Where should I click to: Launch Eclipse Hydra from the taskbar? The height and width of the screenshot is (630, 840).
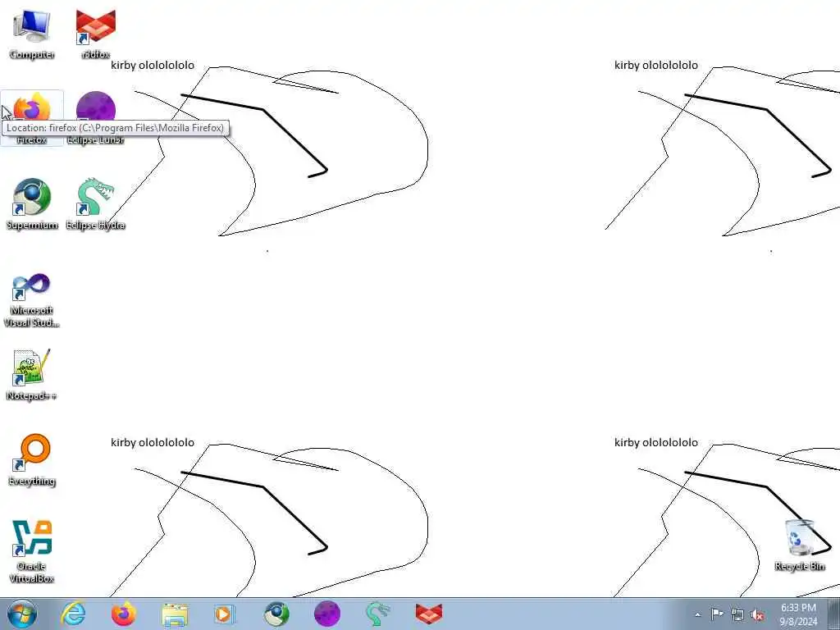coord(377,614)
